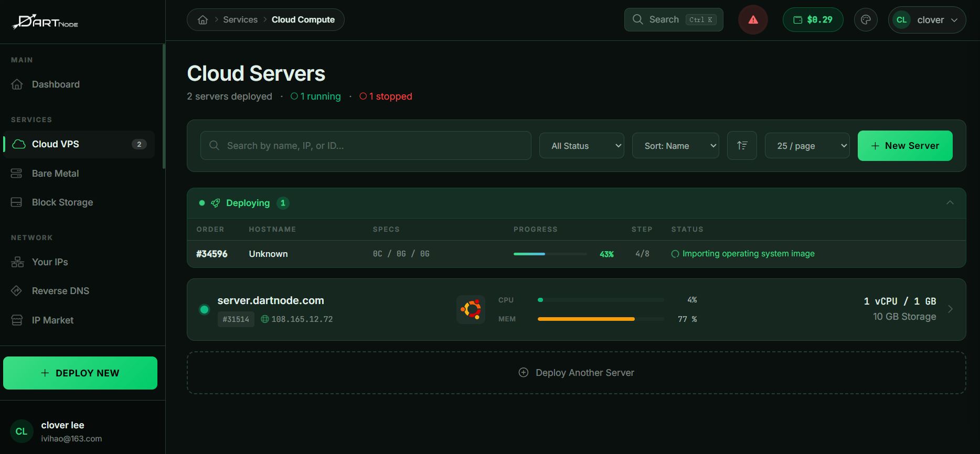Click the 1 vCPU / 1 GB spec text
Screen dimensions: 980x454
coord(900,301)
